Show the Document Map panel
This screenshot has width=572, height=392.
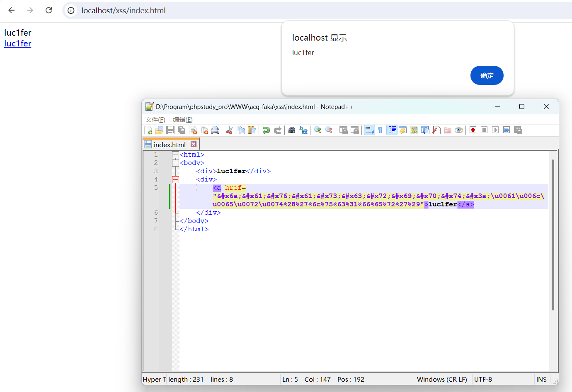(414, 130)
